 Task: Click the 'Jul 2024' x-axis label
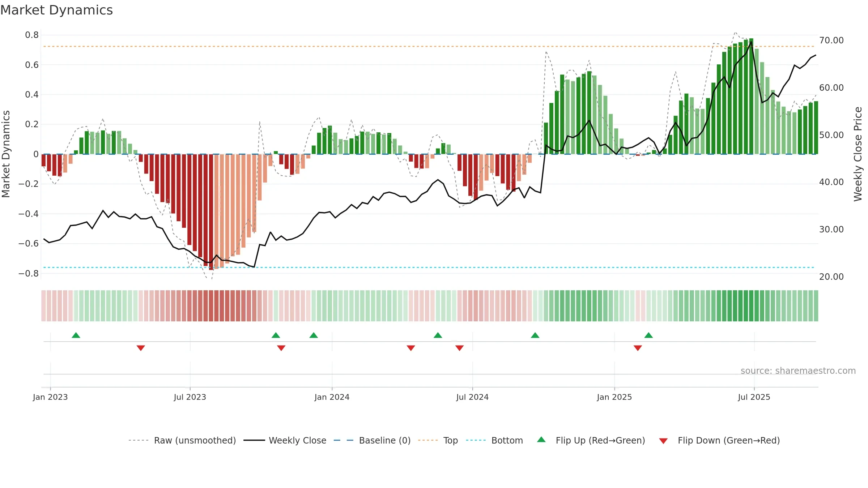(x=472, y=397)
